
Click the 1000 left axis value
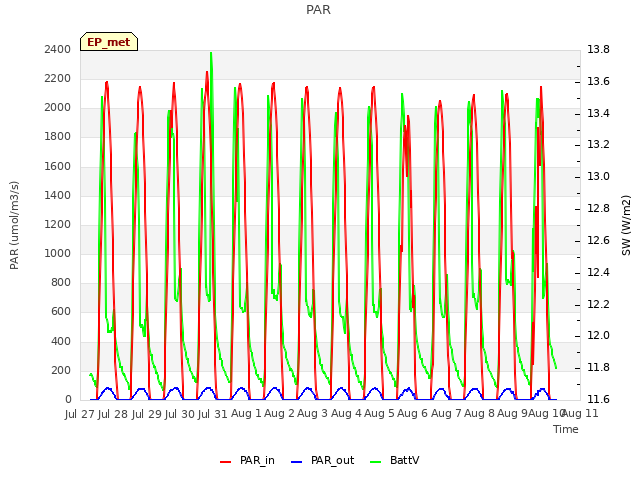pos(58,253)
